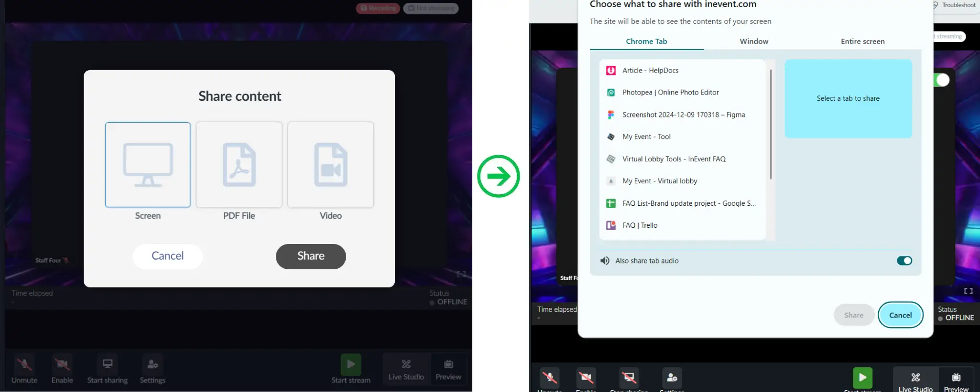Click the tab list scrollbar

[x=771, y=124]
